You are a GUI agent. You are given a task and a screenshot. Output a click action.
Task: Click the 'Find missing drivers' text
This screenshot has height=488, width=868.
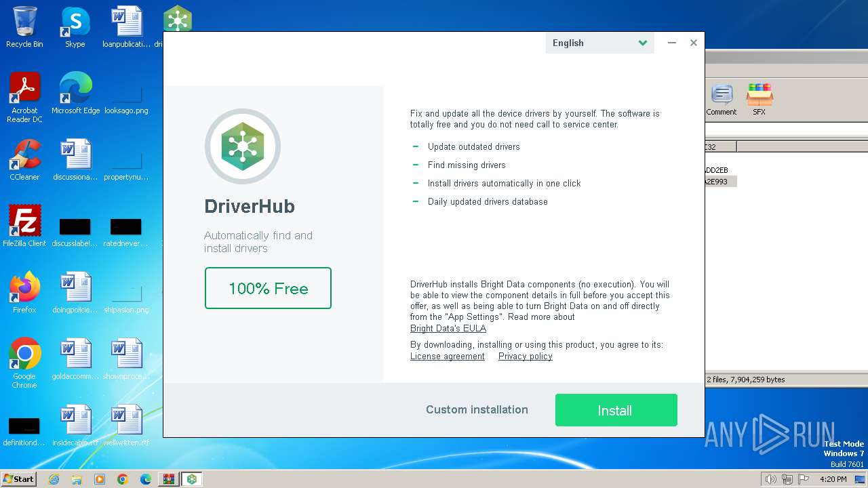coord(467,165)
